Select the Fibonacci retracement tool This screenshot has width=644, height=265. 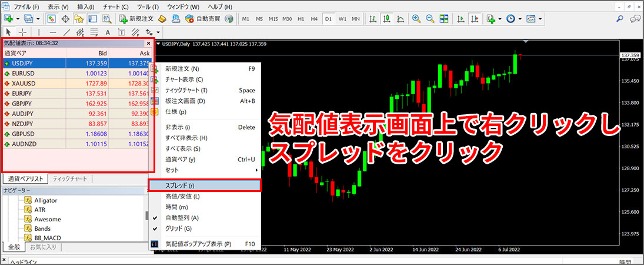94,32
